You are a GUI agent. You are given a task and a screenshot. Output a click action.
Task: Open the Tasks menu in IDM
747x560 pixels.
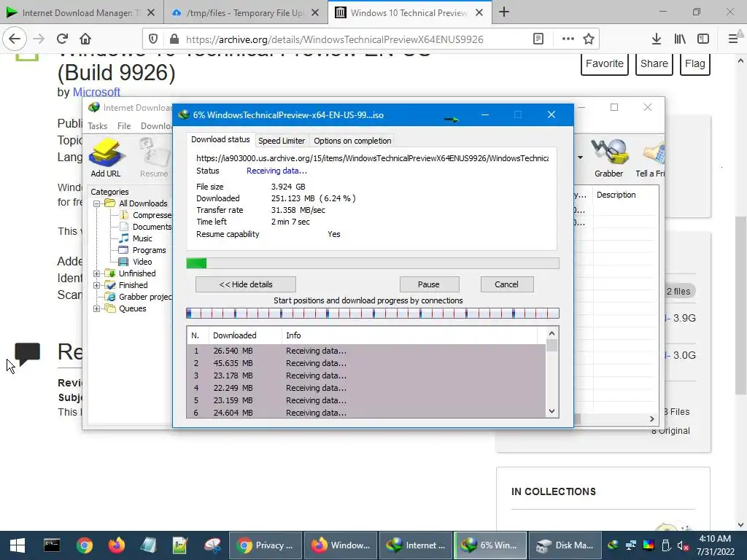(98, 125)
